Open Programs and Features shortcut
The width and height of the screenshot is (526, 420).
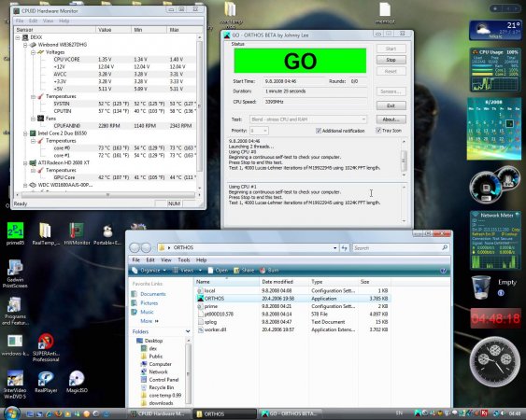(x=14, y=304)
